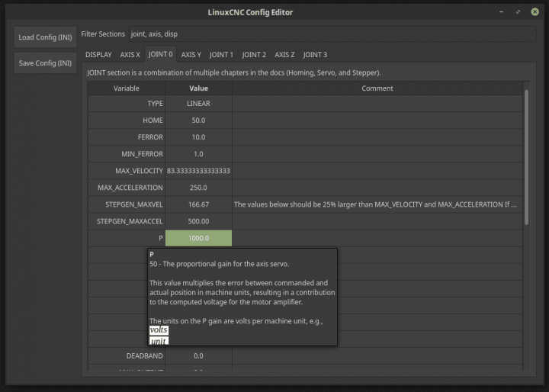Maximize the Config Editor window

(x=518, y=12)
